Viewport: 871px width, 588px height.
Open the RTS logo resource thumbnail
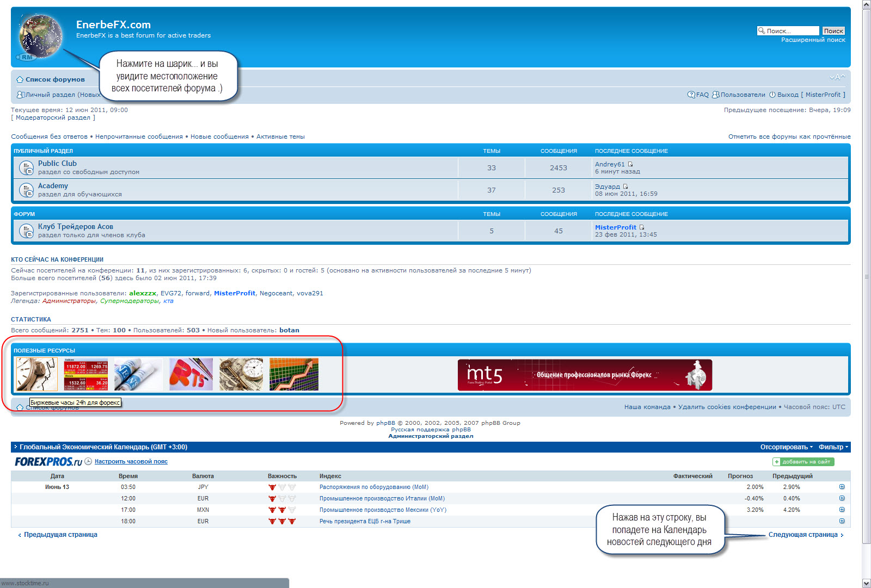pos(191,374)
